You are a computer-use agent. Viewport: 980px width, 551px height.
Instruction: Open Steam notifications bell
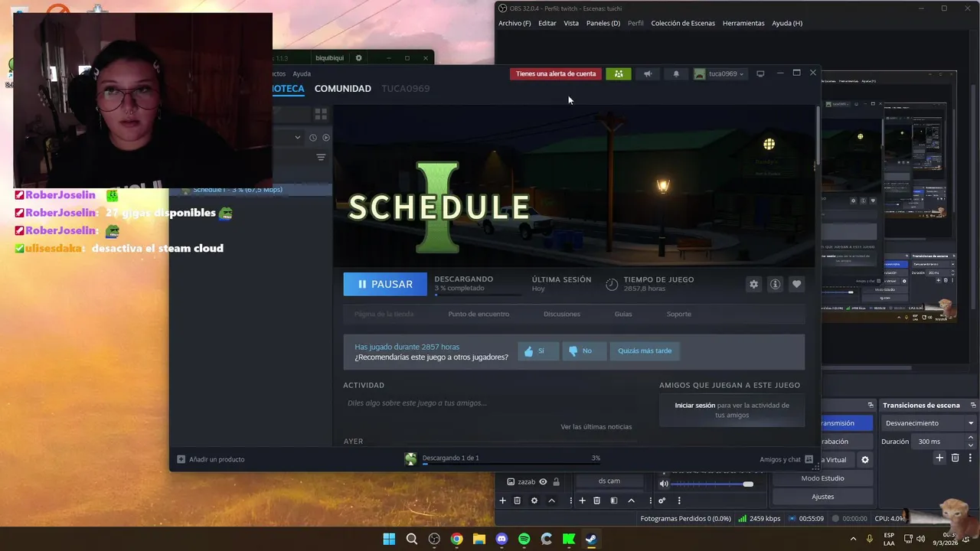tap(676, 73)
